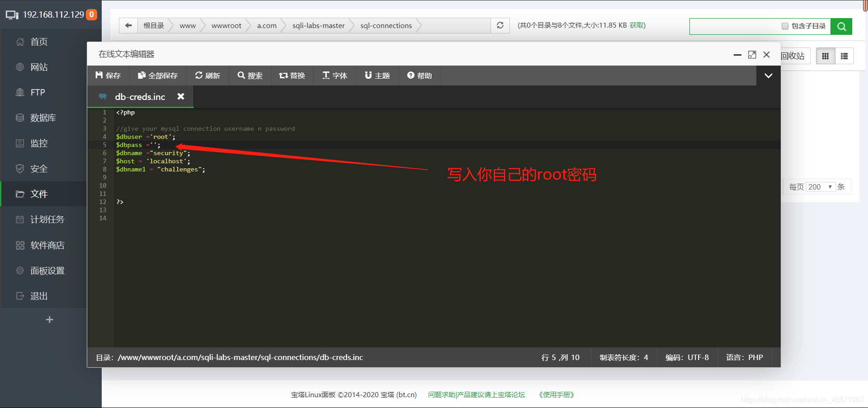This screenshot has width=868, height=408.
Task: Click the 计划任务 calendar icon
Action: pos(20,219)
